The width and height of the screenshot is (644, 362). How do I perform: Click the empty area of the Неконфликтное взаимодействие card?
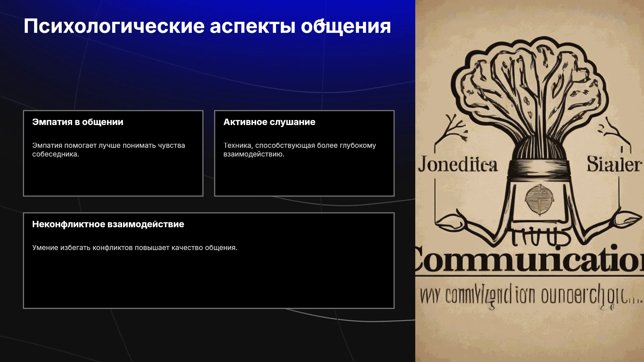pyautogui.click(x=209, y=280)
